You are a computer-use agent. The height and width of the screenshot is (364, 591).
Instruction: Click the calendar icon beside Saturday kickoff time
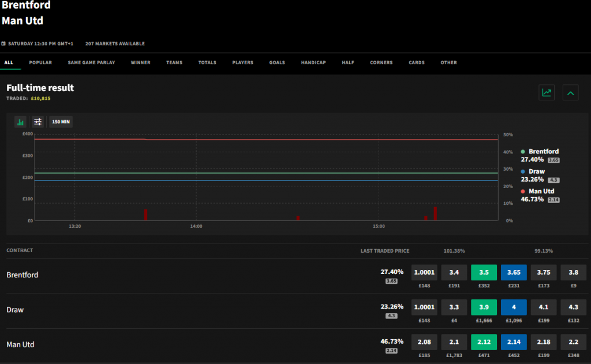(x=3, y=43)
